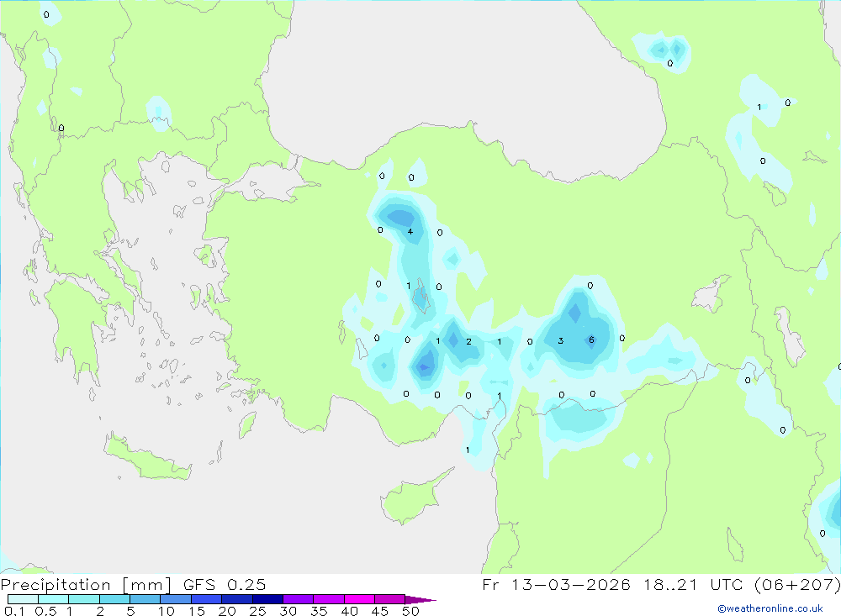Click the 'GFS 0.25' model label
Viewport: 841px width, 616px height.
click(225, 585)
